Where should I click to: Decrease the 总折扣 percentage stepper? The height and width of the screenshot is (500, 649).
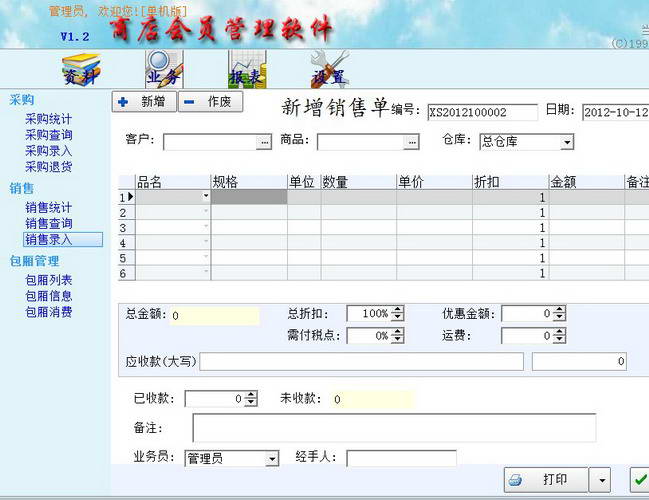pos(398,317)
